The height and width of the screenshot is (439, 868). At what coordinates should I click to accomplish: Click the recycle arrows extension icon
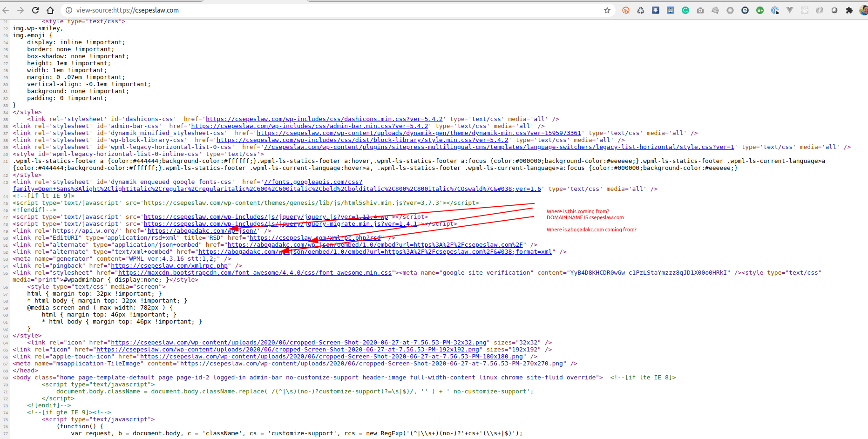[641, 10]
